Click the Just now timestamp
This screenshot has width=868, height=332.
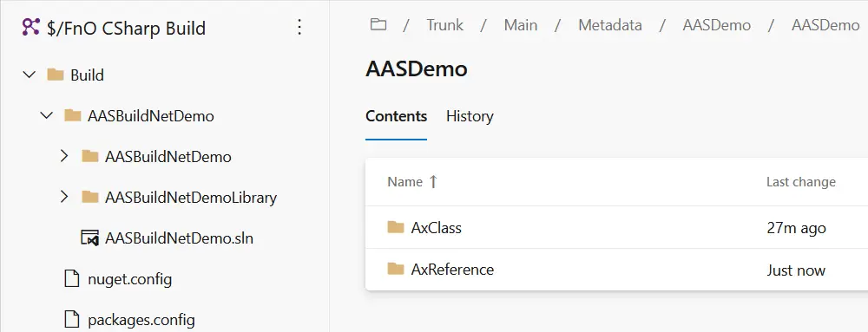click(796, 270)
